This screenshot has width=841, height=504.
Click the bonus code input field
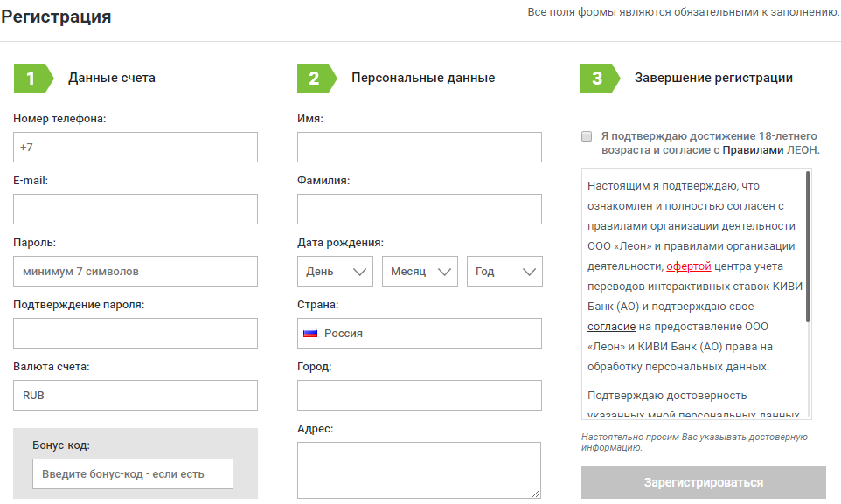(x=133, y=474)
